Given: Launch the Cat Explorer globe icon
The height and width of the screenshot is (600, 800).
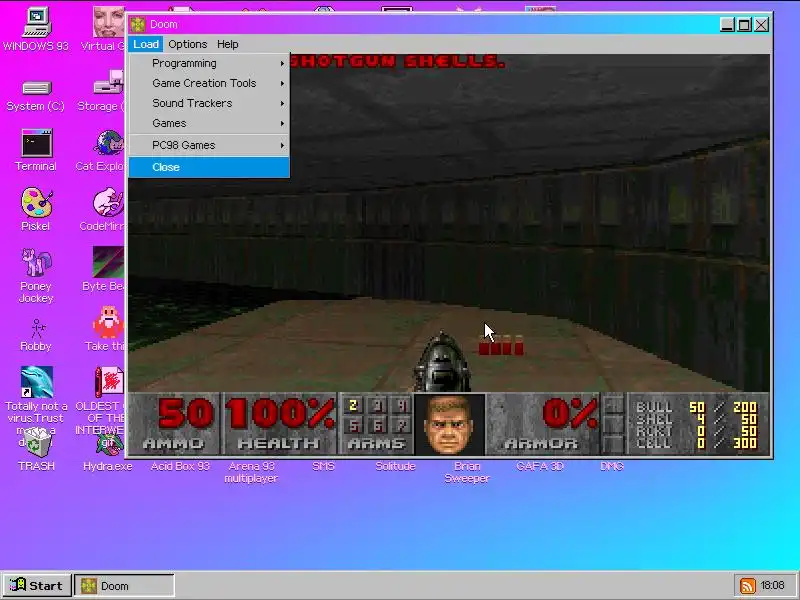Looking at the screenshot, I should coord(108,151).
